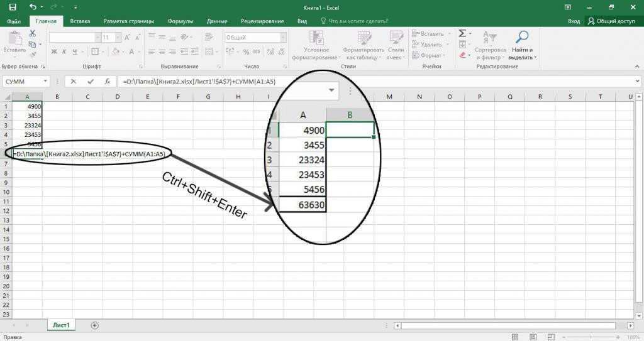
Task: Add a new sheet with plus icon
Action: (95, 325)
